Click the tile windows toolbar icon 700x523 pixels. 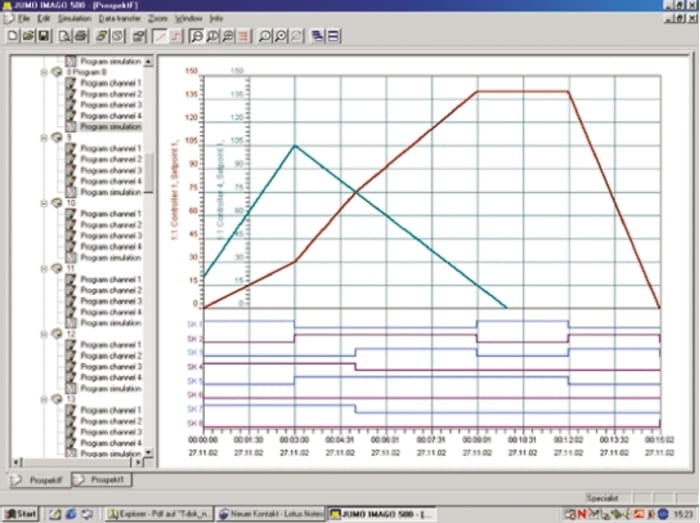333,36
